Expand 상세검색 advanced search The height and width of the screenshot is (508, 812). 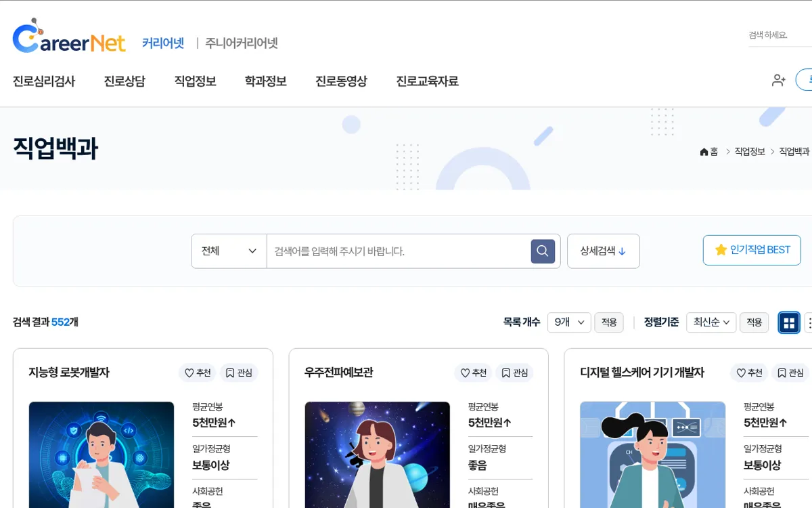(x=604, y=251)
